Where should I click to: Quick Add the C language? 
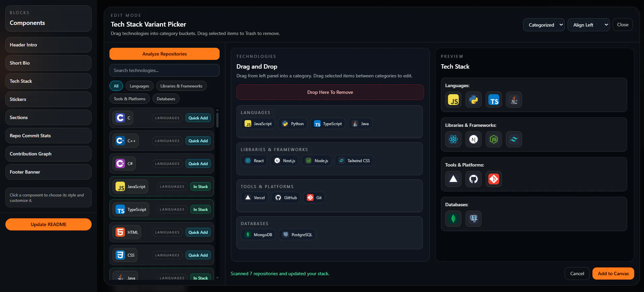tap(198, 118)
